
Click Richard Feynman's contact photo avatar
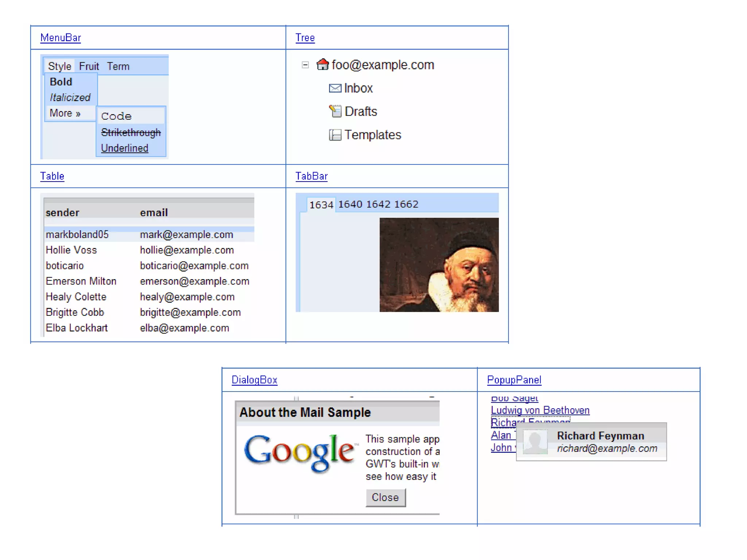535,442
